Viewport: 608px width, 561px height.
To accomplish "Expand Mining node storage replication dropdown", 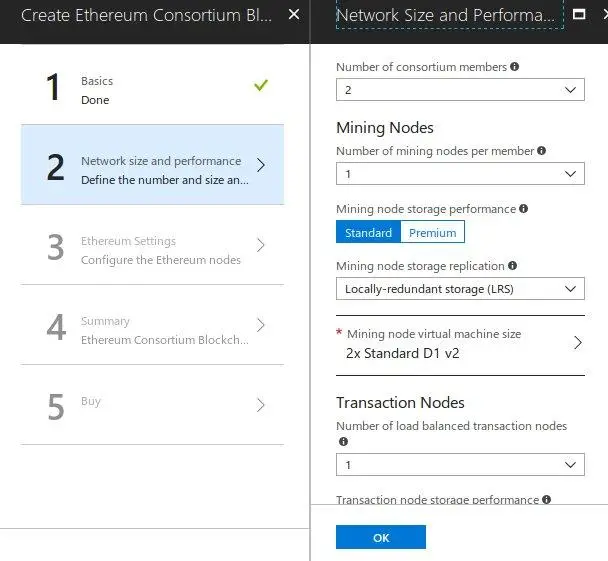I will (x=460, y=289).
